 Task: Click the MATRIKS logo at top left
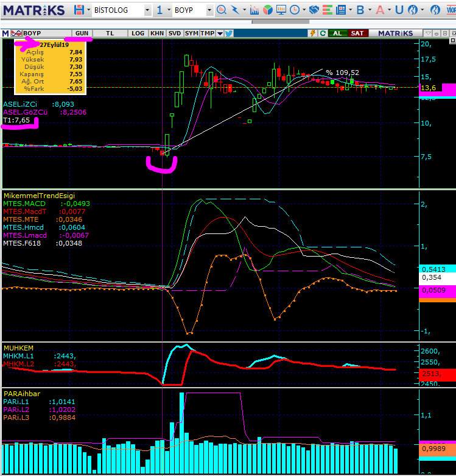pos(34,10)
